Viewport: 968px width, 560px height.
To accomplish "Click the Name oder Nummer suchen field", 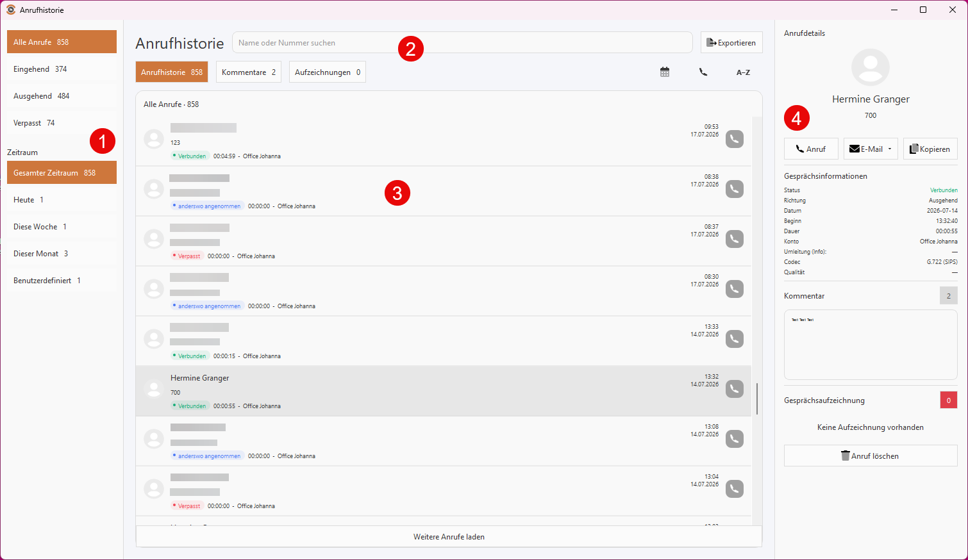I will pyautogui.click(x=462, y=43).
